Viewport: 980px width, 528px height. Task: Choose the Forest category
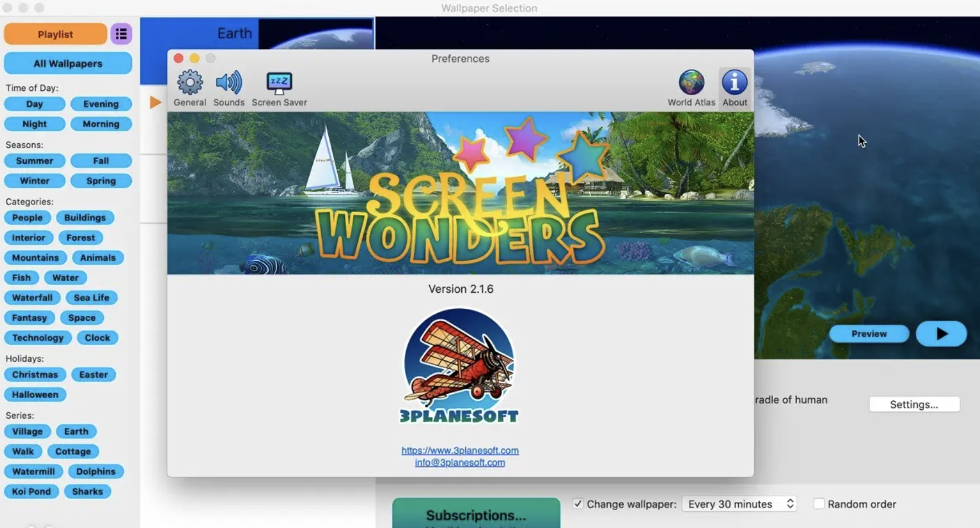[x=81, y=238]
